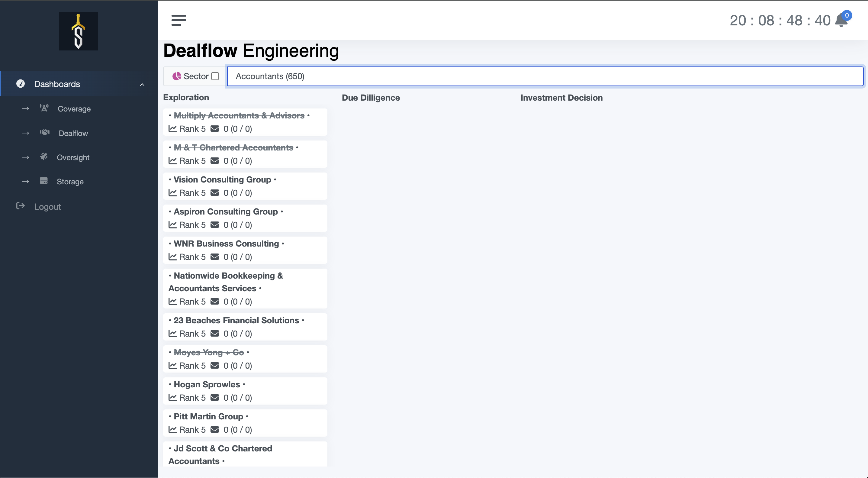Click the Oversight satellite icon
This screenshot has height=478, width=868.
click(x=44, y=157)
